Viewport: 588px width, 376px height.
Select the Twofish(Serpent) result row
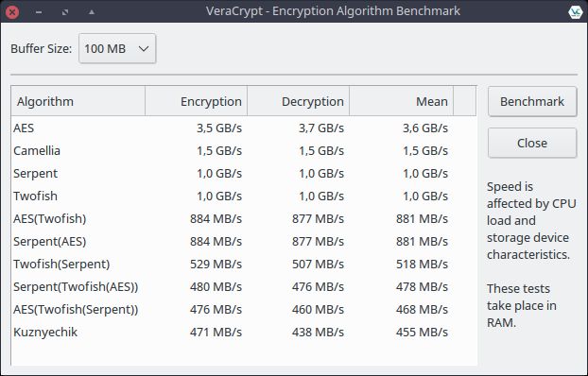pos(244,264)
